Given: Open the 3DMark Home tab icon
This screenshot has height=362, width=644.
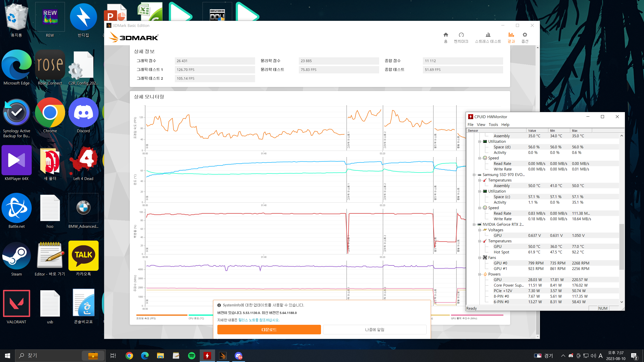Looking at the screenshot, I should click(x=446, y=37).
